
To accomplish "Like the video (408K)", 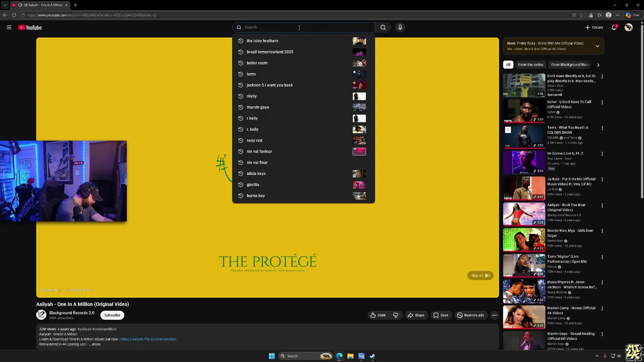I will 378,315.
